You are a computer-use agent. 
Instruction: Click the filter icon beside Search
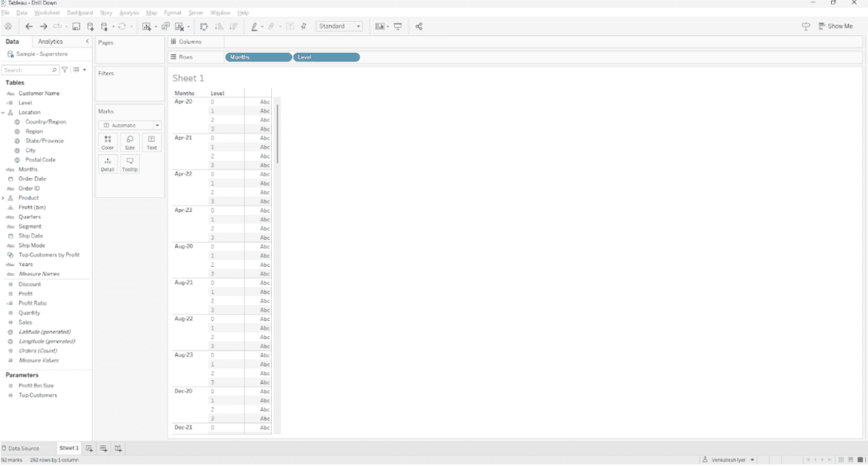(x=65, y=70)
